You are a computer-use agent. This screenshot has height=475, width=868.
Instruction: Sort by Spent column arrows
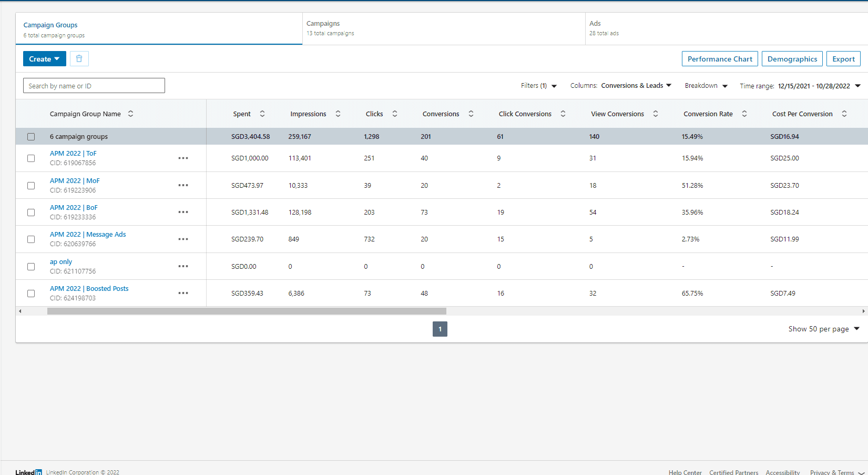[262, 114]
